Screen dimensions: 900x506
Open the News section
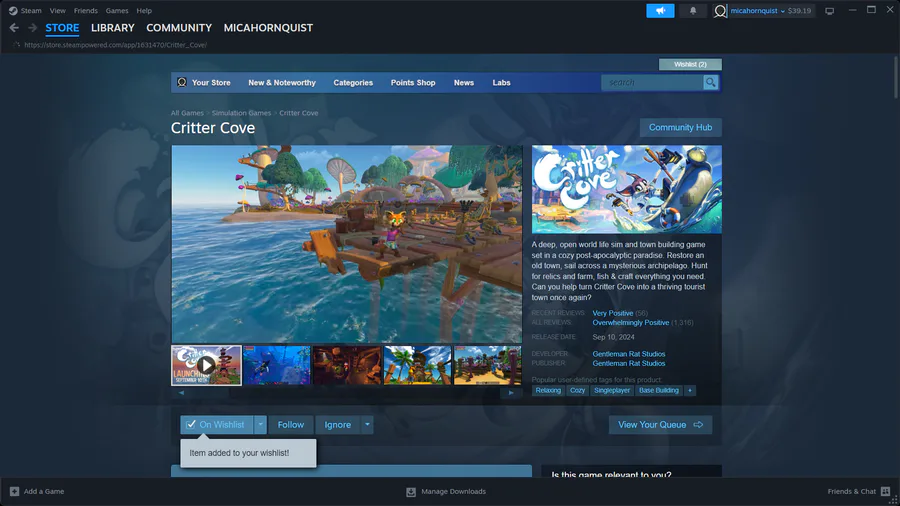[x=464, y=83]
